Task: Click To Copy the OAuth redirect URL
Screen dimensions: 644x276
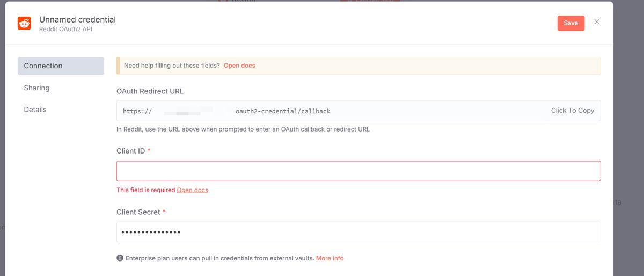Action: point(572,111)
